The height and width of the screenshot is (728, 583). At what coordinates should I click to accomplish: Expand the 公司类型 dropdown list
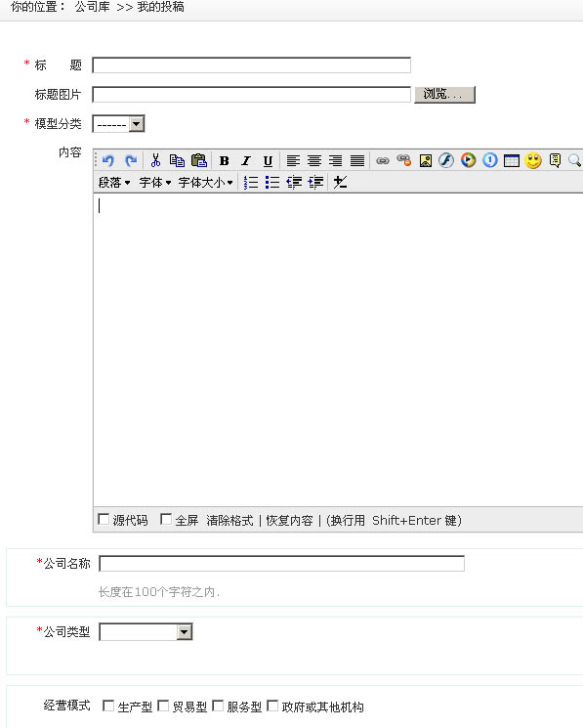(x=146, y=632)
